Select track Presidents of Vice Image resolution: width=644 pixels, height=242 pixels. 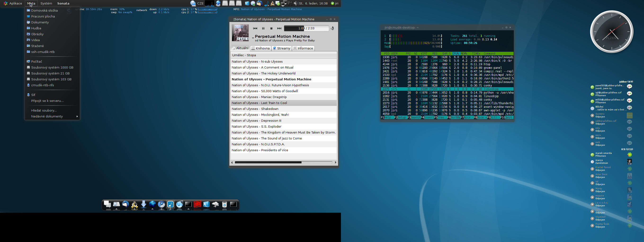pyautogui.click(x=283, y=150)
